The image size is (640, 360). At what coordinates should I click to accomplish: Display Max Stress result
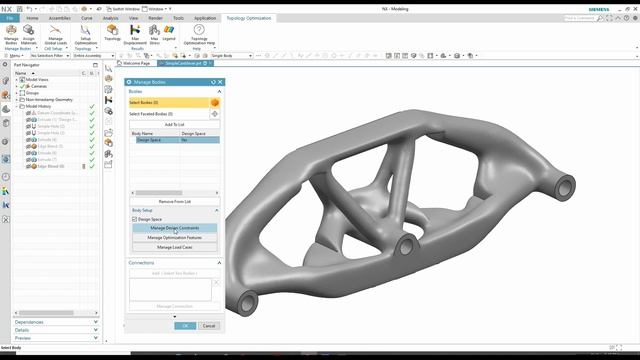point(154,34)
